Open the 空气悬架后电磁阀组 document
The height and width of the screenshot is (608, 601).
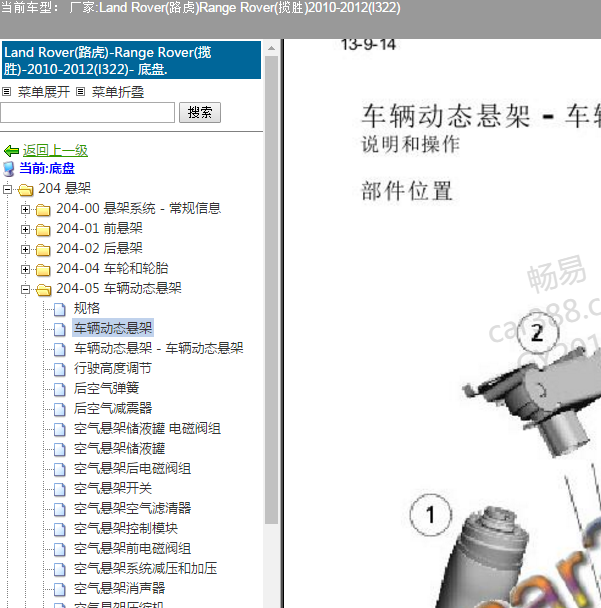[132, 468]
